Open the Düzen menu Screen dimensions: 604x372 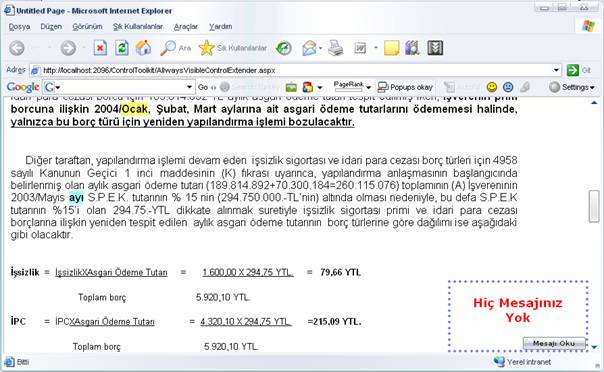tap(51, 27)
